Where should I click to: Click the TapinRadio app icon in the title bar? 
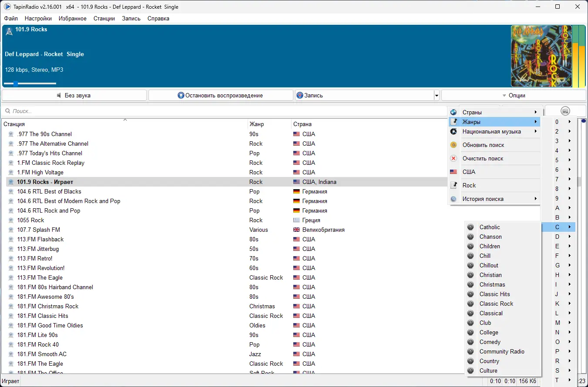click(x=7, y=7)
